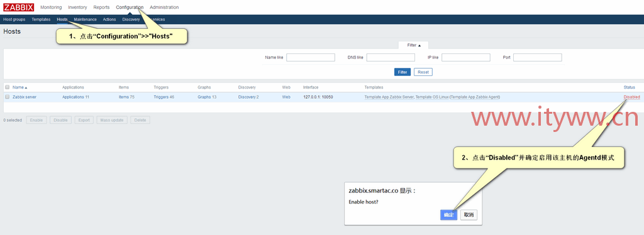
Task: Focus the IP like field
Action: click(x=466, y=57)
